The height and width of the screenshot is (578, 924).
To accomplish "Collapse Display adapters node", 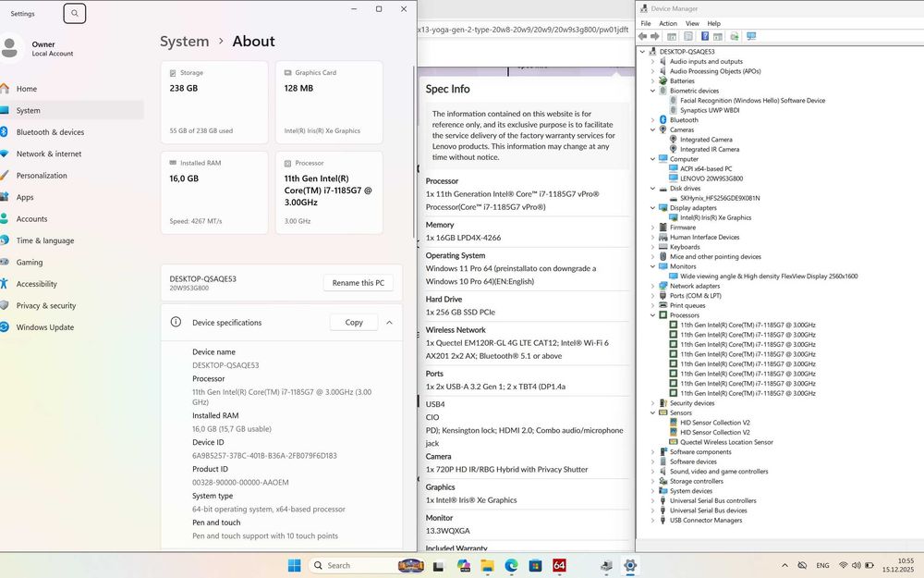I will 652,207.
